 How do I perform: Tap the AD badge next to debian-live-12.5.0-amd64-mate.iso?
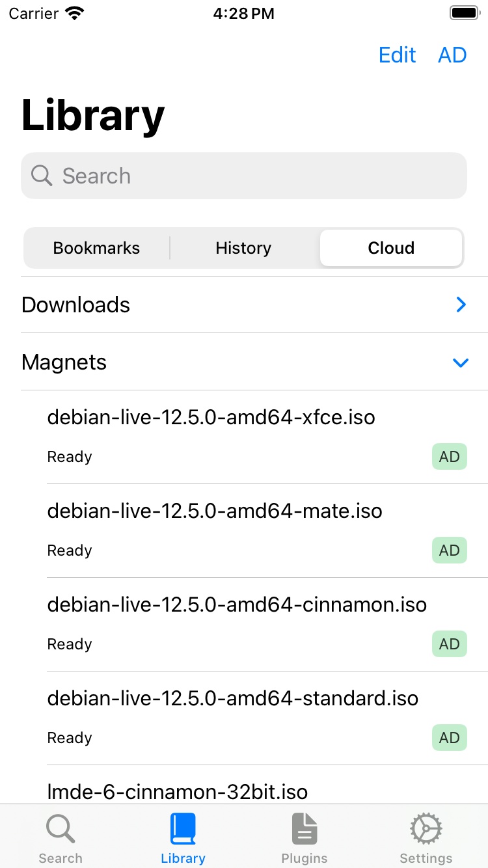coord(450,550)
